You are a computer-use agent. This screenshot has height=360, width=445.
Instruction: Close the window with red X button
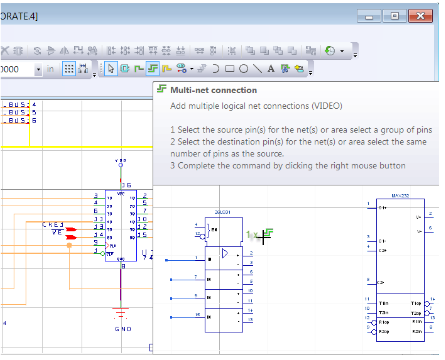coord(421,16)
